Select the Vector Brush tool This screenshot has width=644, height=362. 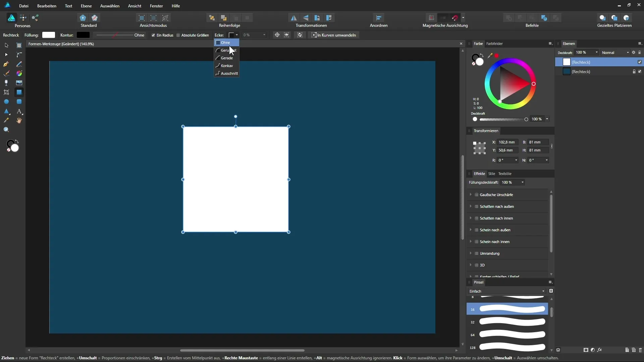coord(6,73)
